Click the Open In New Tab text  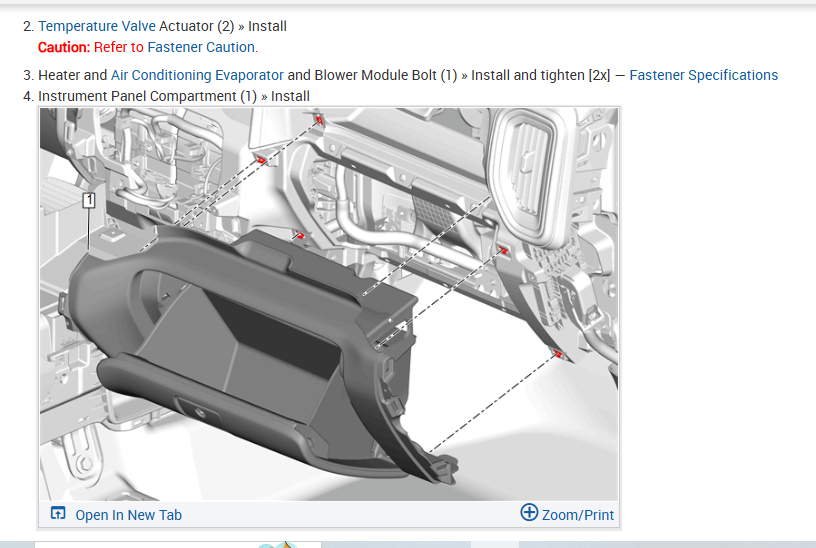[x=129, y=515]
